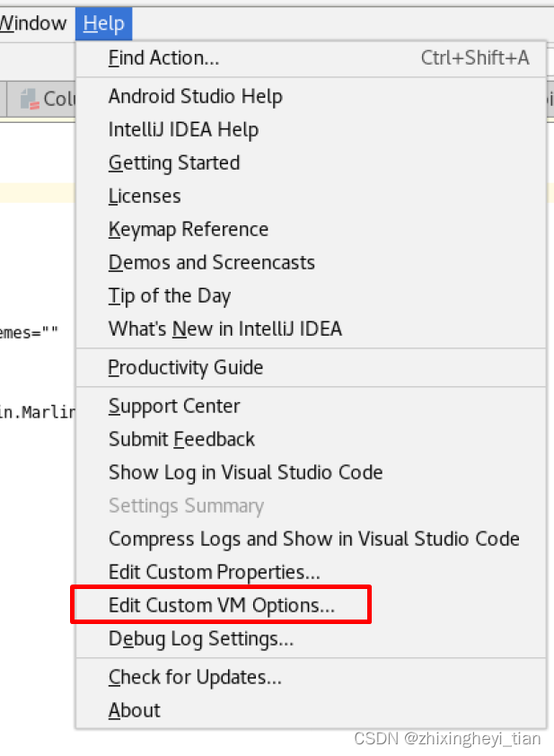Close the open Help menu

(x=103, y=23)
